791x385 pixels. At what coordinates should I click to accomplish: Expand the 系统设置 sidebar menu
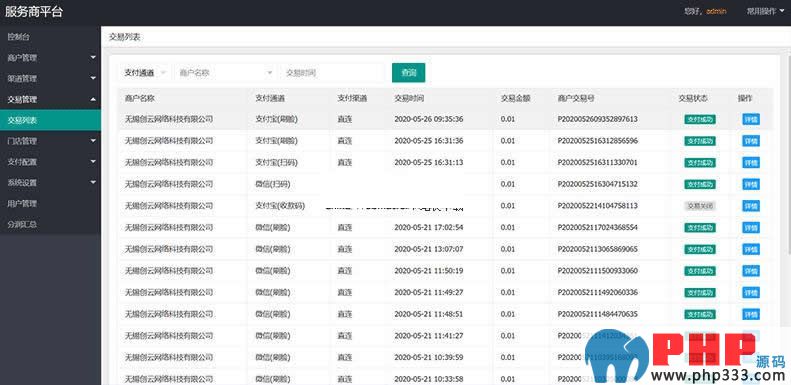(50, 183)
